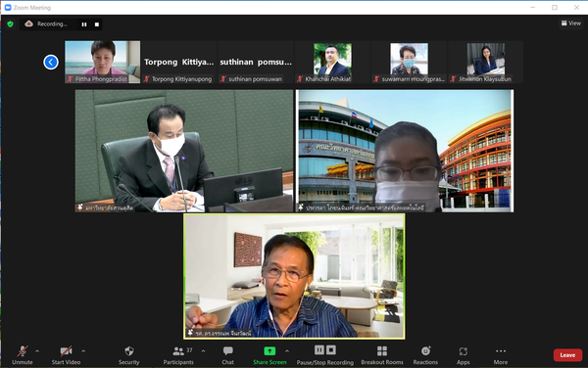The height and width of the screenshot is (368, 588).
Task: Click the green encryption shield icon
Action: [10, 23]
